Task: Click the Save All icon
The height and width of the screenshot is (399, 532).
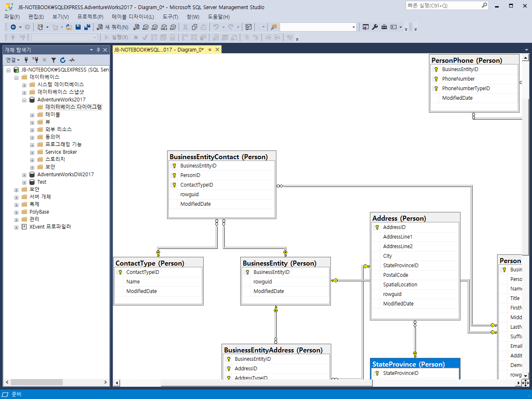Action: [x=87, y=27]
